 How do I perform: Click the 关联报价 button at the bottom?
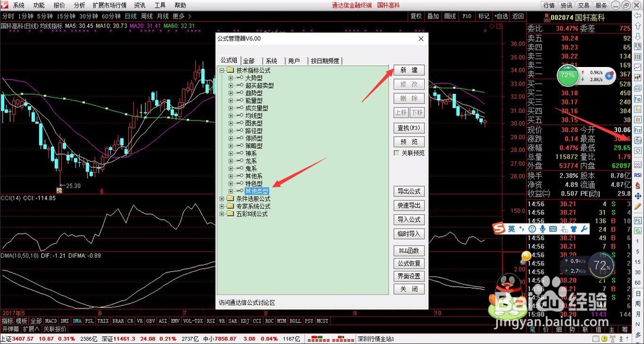point(55,329)
